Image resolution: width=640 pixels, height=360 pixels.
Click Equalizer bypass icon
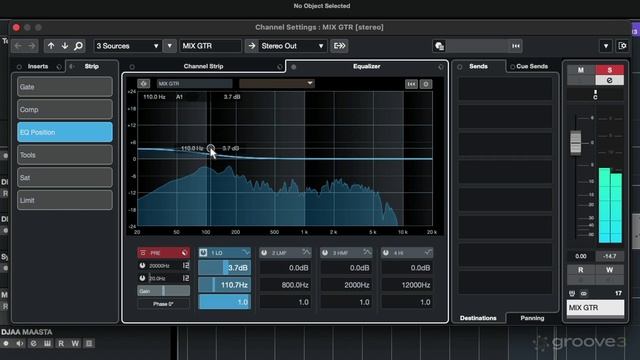(441, 67)
